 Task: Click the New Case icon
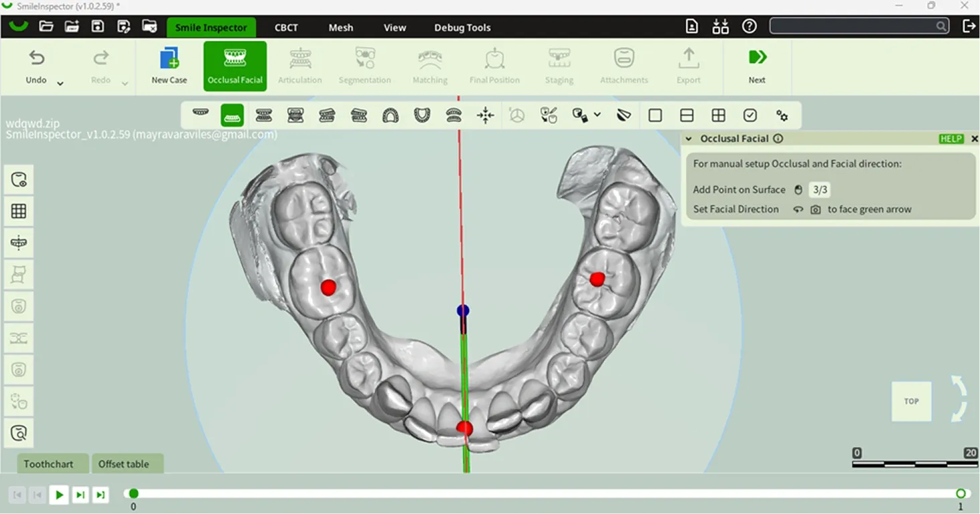click(169, 66)
